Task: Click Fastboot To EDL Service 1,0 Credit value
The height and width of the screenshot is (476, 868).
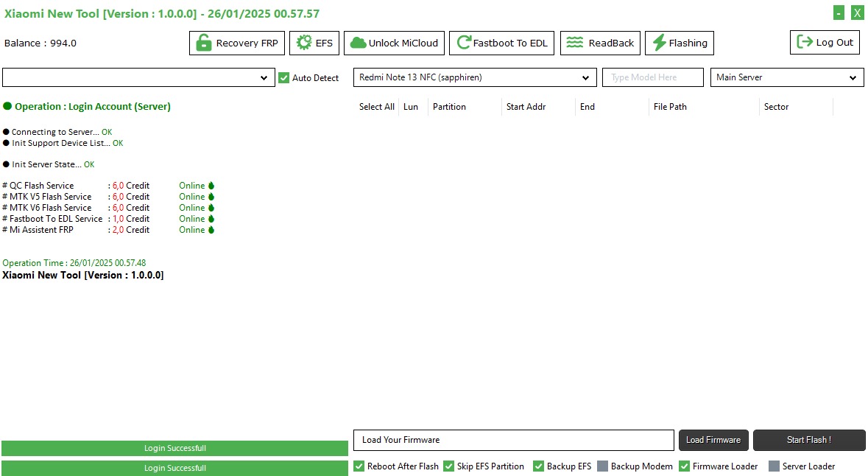Action: (130, 219)
